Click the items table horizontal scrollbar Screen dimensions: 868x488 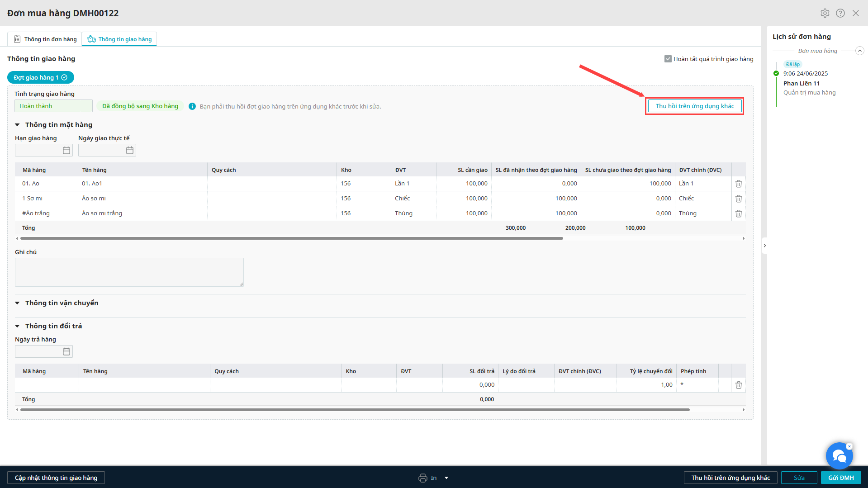point(291,238)
